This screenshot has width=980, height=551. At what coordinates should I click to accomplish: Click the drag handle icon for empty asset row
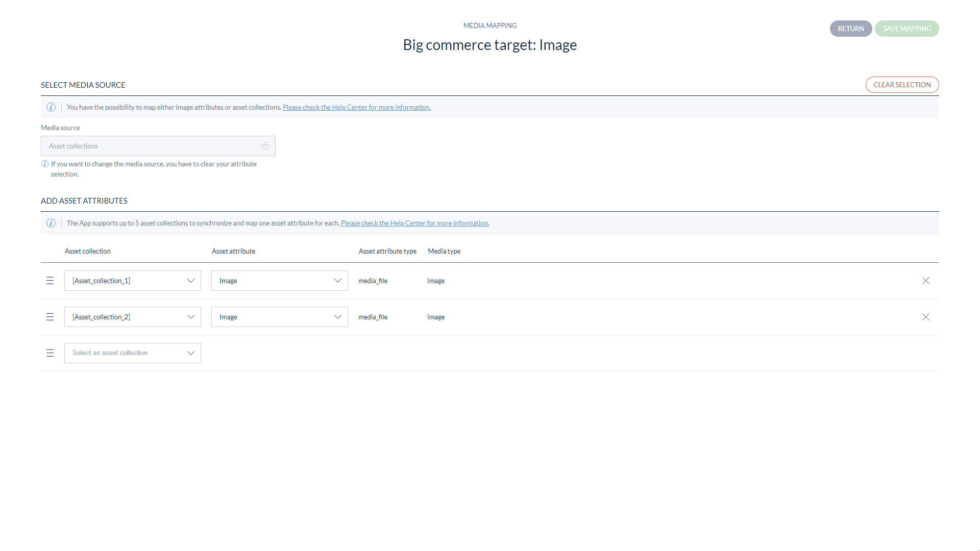tap(51, 353)
